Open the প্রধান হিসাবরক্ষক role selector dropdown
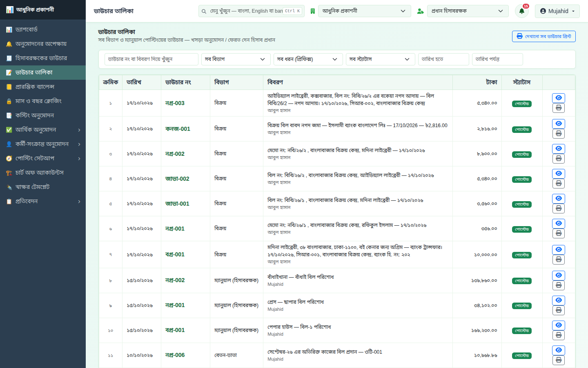Viewport: 588px width, 368px height. click(468, 11)
